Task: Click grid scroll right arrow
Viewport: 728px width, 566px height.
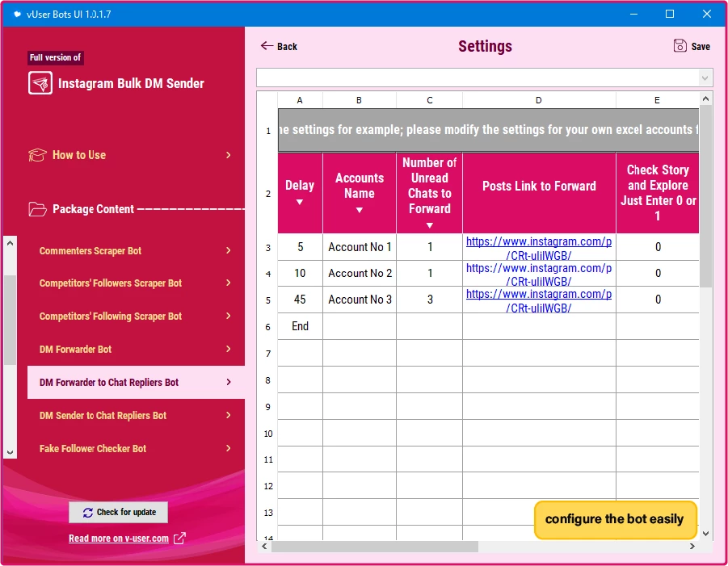Action: click(692, 547)
